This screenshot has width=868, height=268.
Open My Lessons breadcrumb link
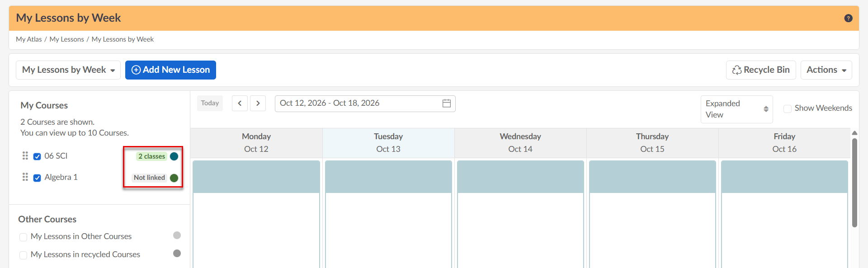(66, 39)
